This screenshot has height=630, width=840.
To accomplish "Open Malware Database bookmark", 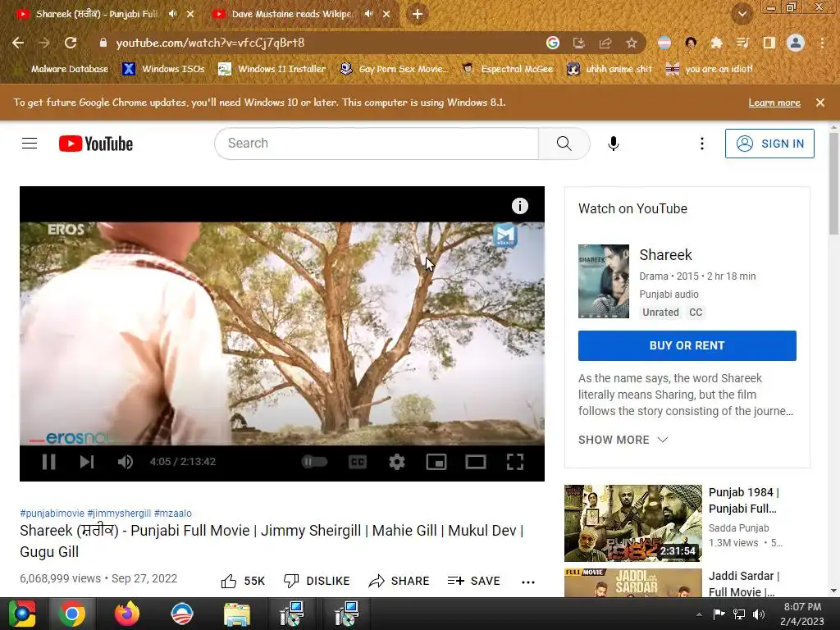I will click(x=62, y=69).
